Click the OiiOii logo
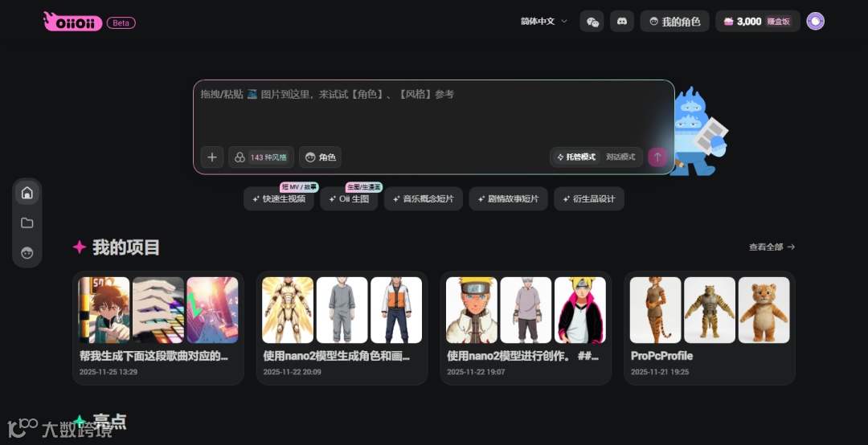 (x=72, y=22)
